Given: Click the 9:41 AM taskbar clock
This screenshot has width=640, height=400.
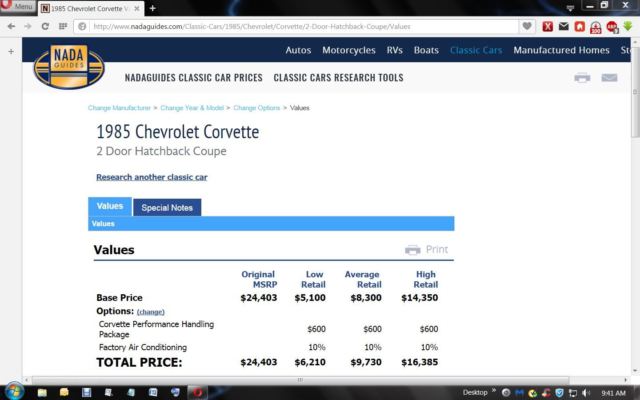Looking at the screenshot, I should pyautogui.click(x=613, y=393).
